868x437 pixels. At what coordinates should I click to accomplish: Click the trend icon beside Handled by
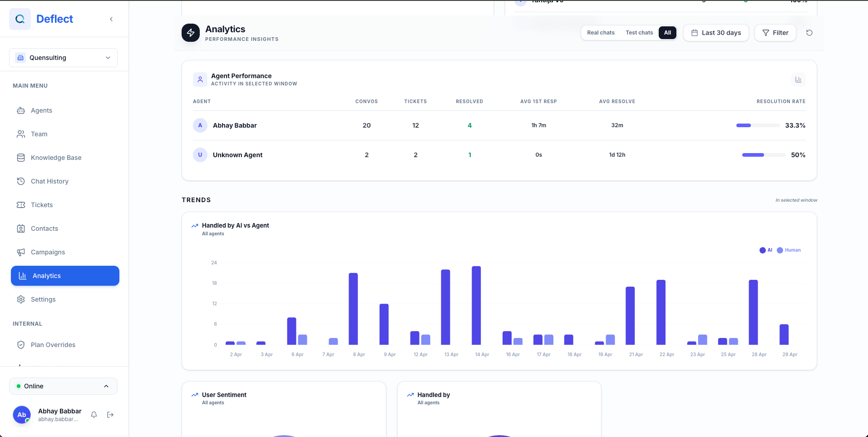410,395
